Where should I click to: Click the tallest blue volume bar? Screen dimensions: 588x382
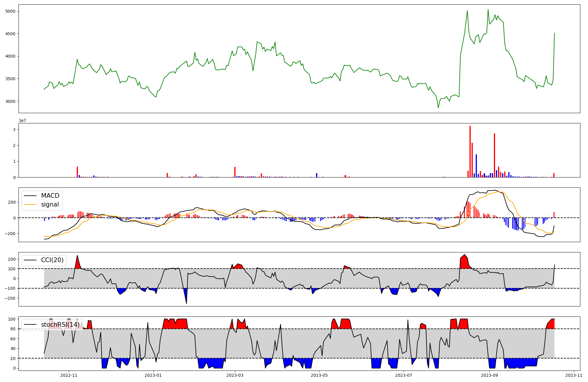pyautogui.click(x=476, y=165)
